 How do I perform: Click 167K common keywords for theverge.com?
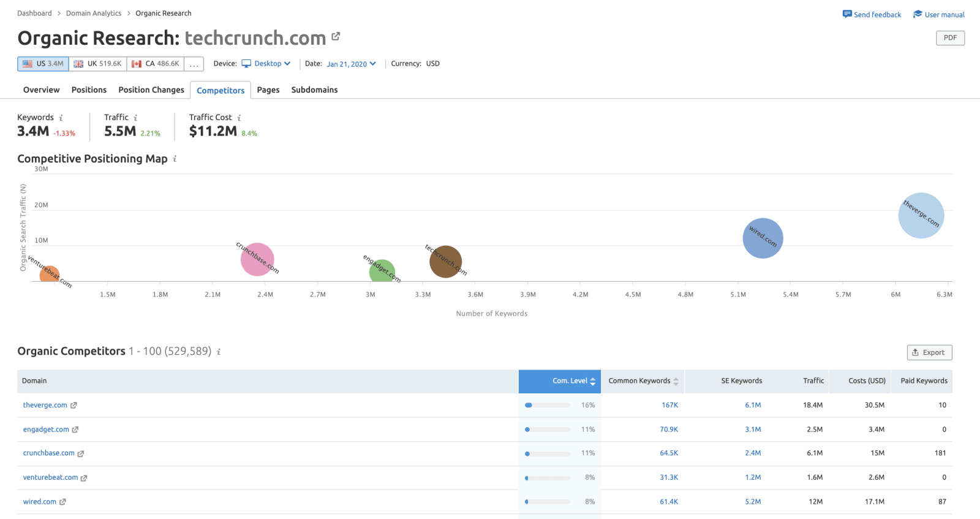point(669,406)
